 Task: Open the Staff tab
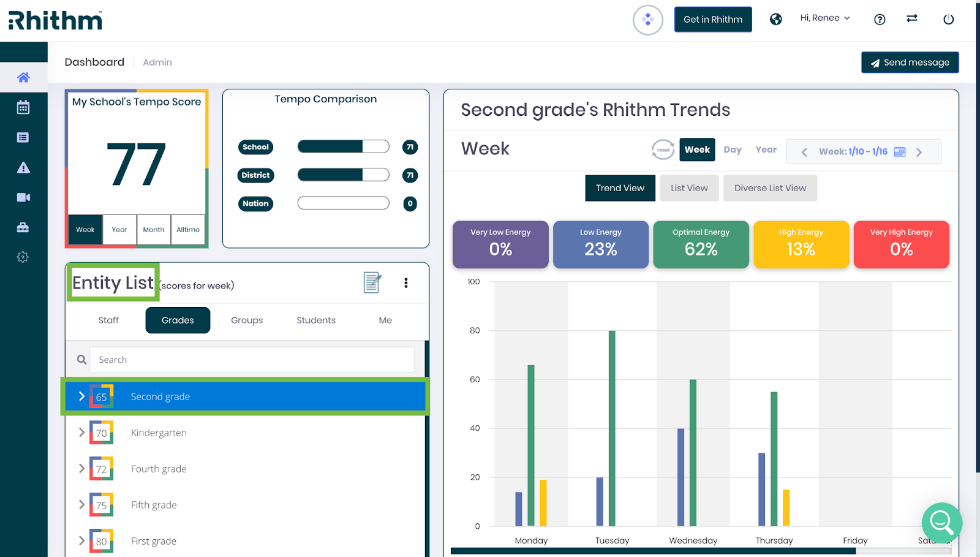(108, 320)
